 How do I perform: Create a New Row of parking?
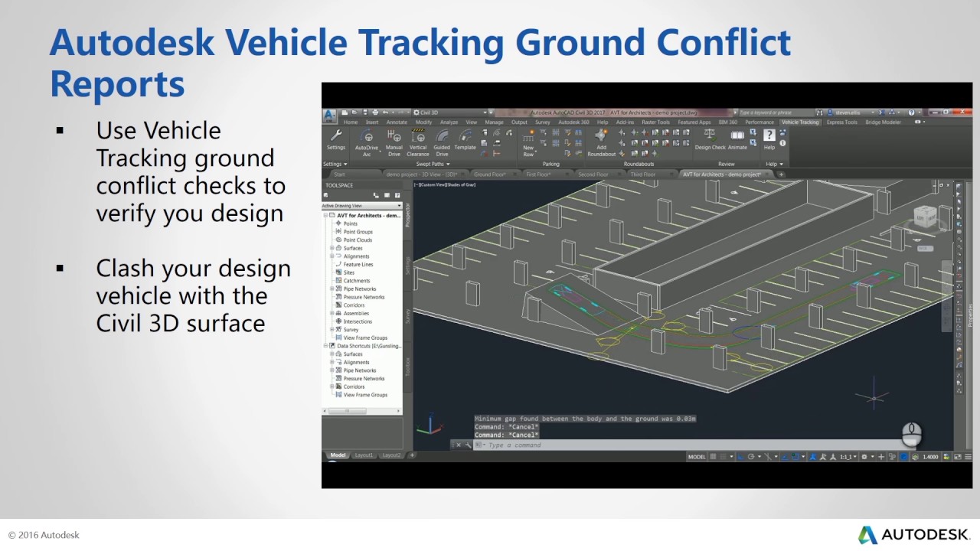528,142
